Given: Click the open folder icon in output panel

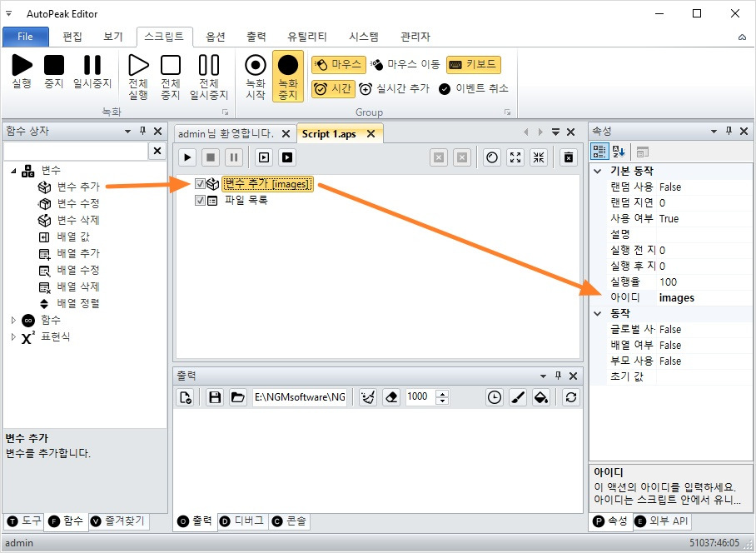Looking at the screenshot, I should click(x=237, y=397).
